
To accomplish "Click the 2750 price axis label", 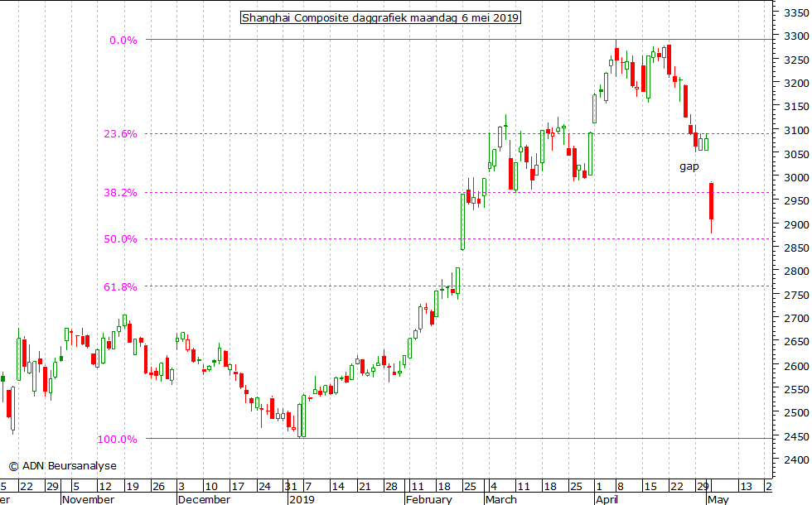I will (x=796, y=295).
